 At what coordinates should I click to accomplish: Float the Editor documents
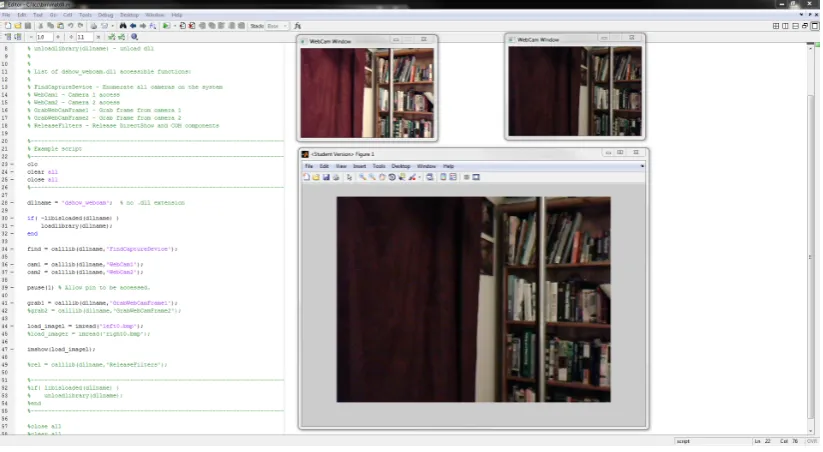(805, 26)
